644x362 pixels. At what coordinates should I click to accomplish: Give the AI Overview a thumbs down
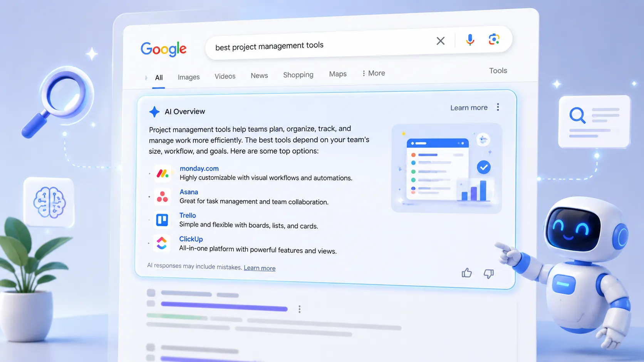489,274
